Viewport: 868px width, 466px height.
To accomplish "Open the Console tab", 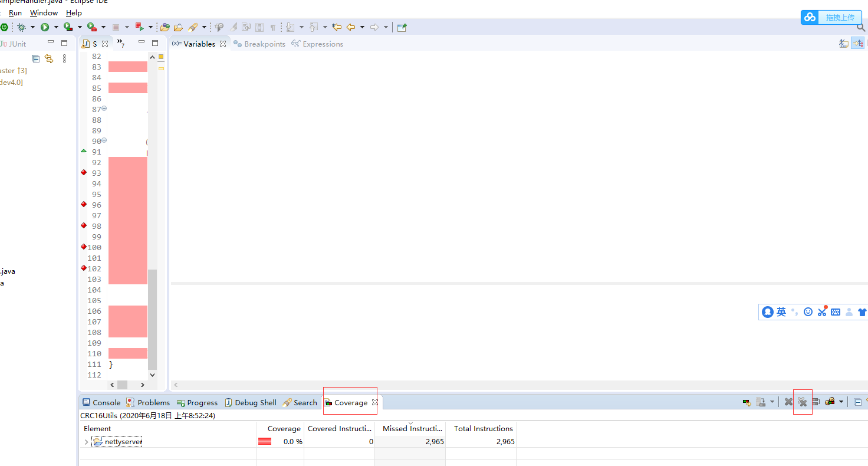I will tap(101, 402).
